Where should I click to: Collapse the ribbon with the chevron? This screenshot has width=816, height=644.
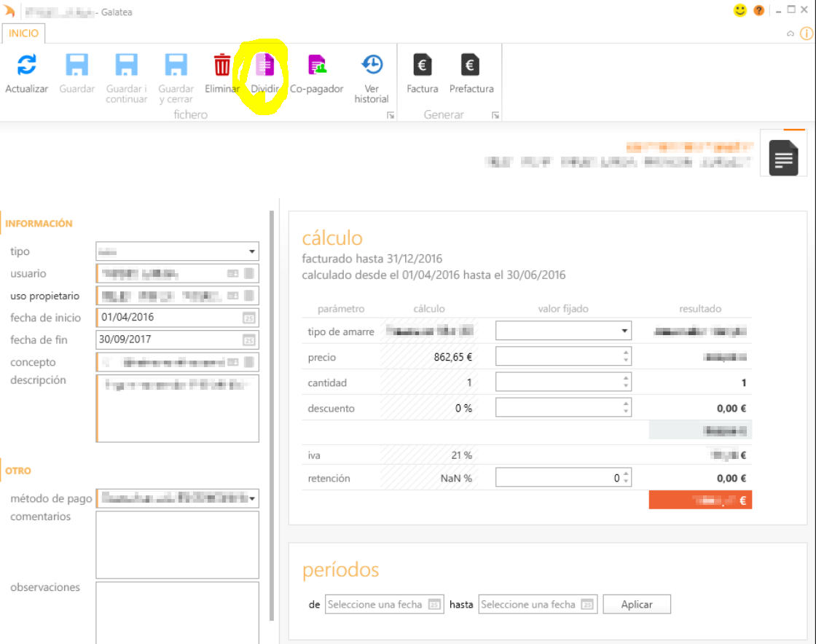tap(790, 34)
